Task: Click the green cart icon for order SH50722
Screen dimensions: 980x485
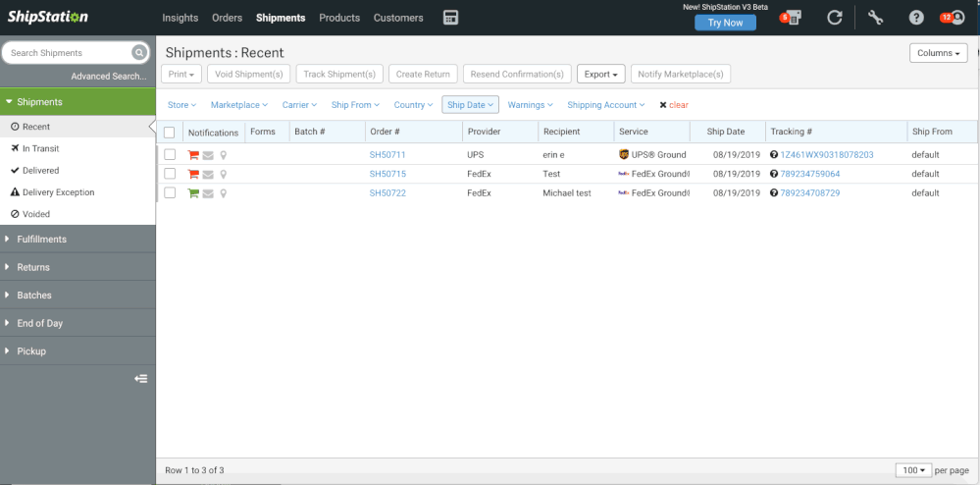Action: tap(193, 193)
